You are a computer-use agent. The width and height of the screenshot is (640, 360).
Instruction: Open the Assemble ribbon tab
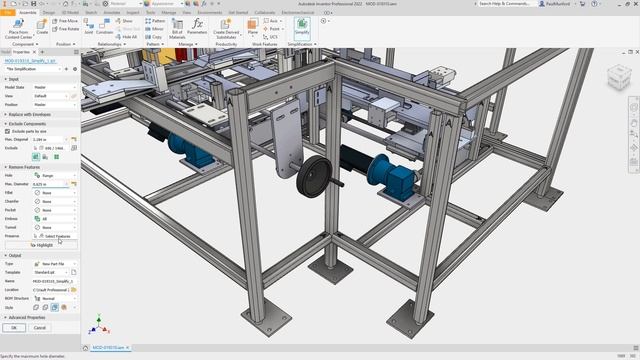click(28, 13)
